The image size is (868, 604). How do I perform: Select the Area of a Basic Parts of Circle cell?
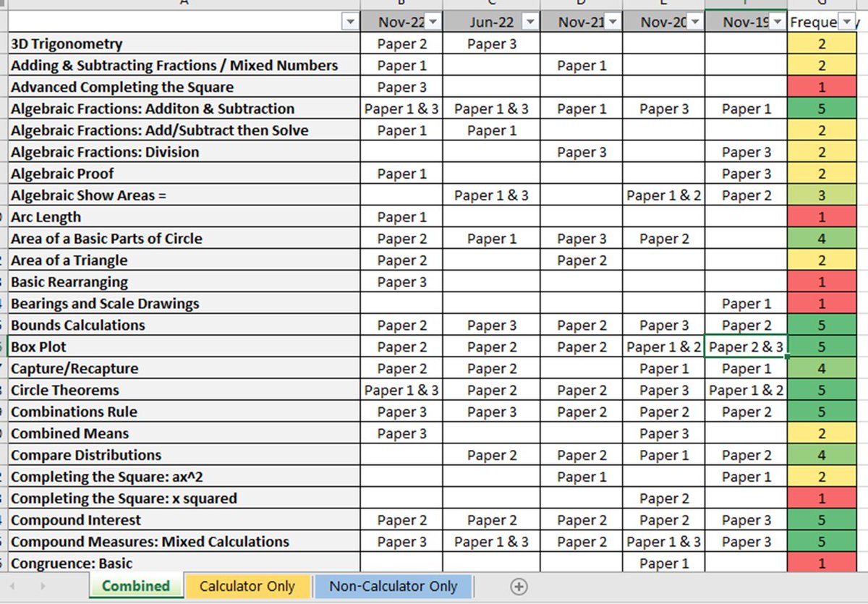pyautogui.click(x=184, y=239)
